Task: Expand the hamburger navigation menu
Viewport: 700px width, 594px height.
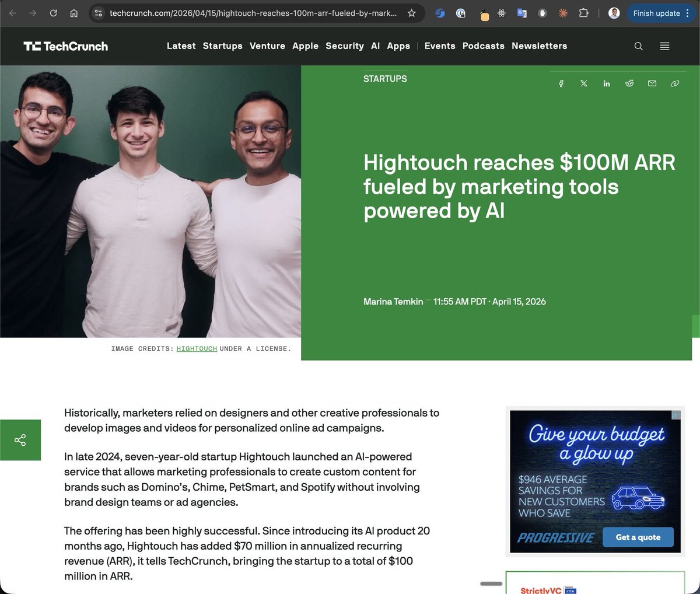Action: [x=664, y=46]
